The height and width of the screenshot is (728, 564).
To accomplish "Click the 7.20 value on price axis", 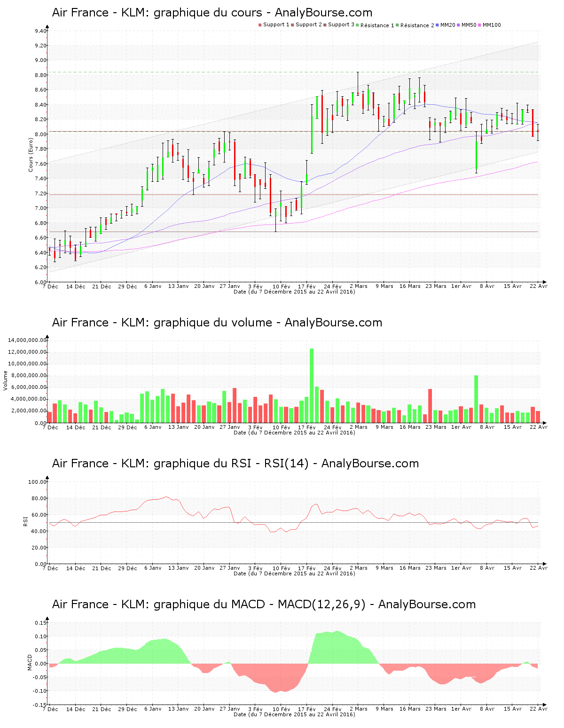I will point(40,194).
